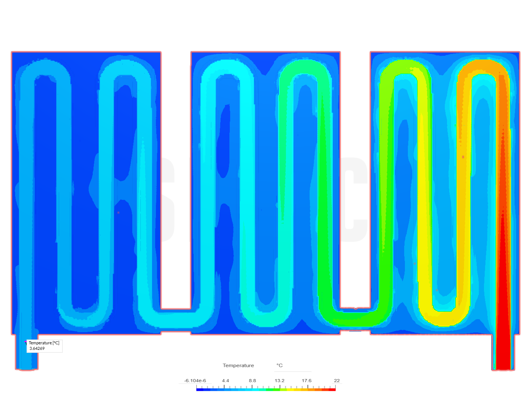Click the dark blue end of color bar
The height and width of the screenshot is (399, 532).
[x=200, y=389]
